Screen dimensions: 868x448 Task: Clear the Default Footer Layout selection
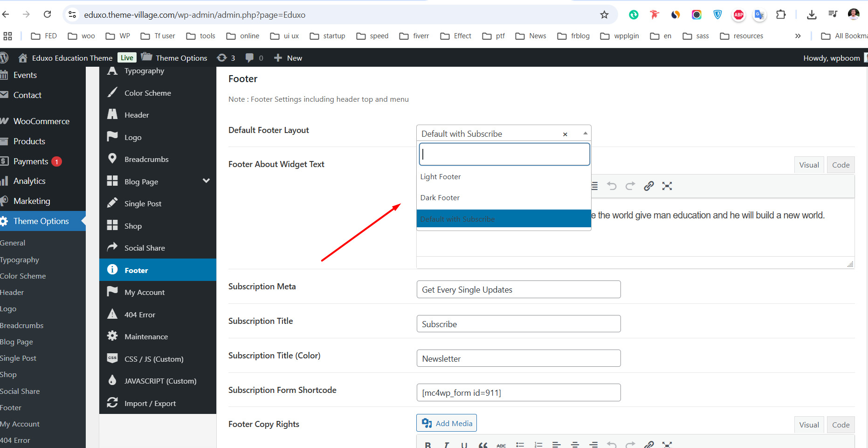pos(565,134)
